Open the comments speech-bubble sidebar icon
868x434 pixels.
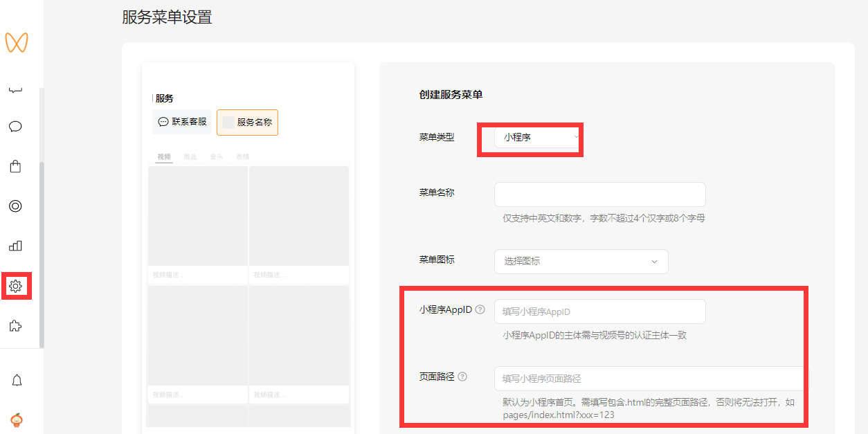tap(15, 127)
